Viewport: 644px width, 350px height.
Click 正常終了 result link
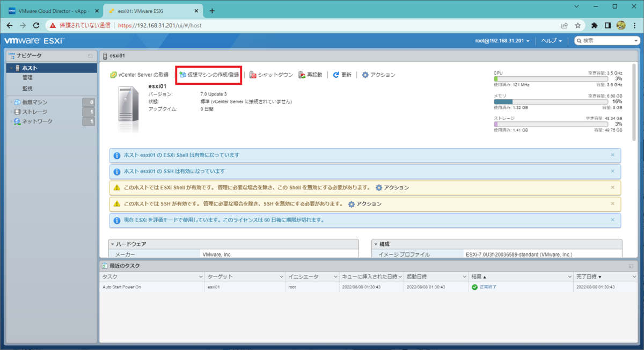click(x=488, y=287)
